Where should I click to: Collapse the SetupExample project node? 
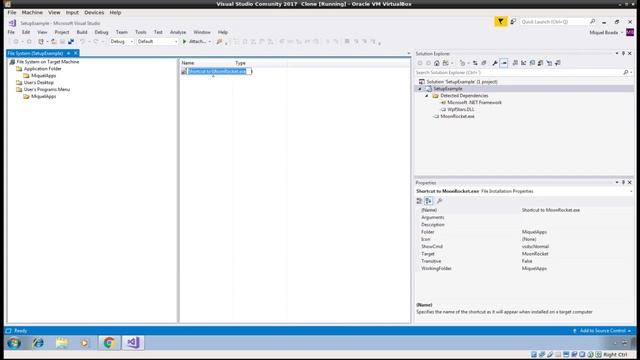click(x=420, y=89)
